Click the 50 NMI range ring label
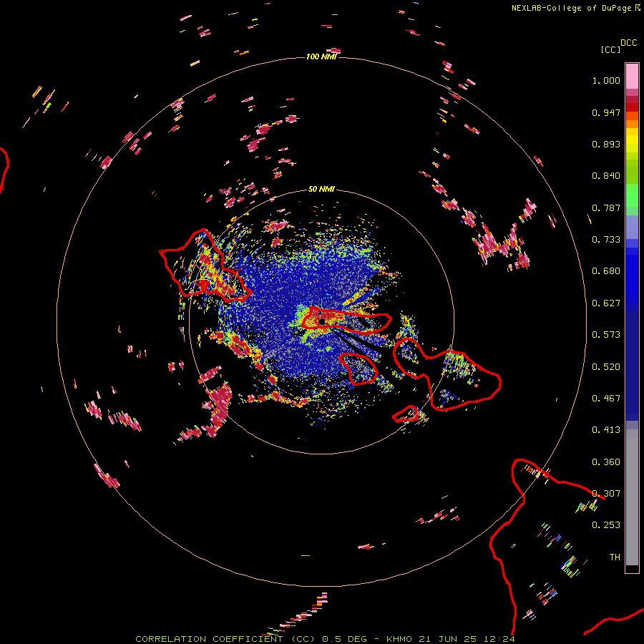The image size is (644, 644). tap(321, 190)
